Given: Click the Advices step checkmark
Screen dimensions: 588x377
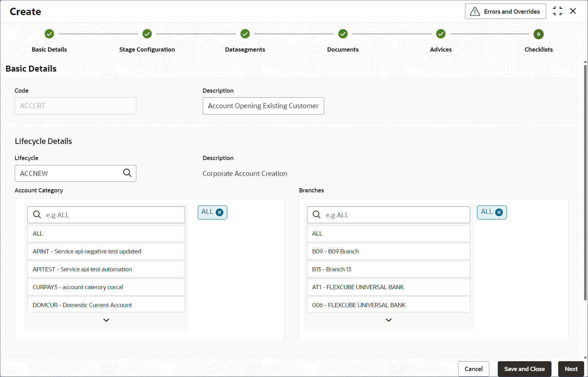Looking at the screenshot, I should tap(441, 34).
